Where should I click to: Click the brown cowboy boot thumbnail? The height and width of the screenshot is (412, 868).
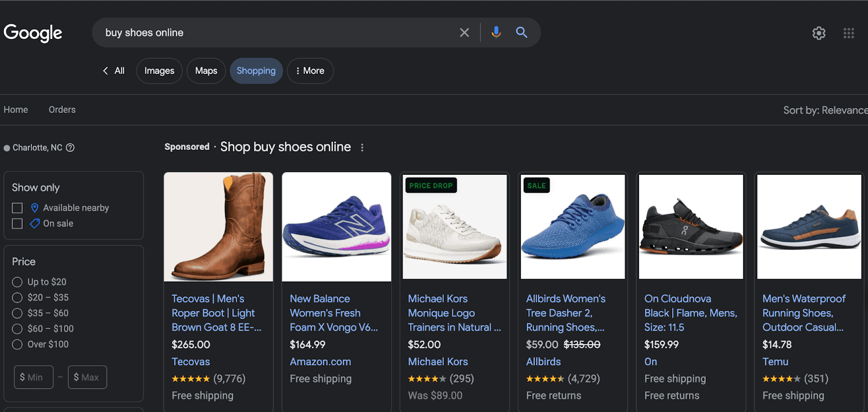(x=219, y=227)
